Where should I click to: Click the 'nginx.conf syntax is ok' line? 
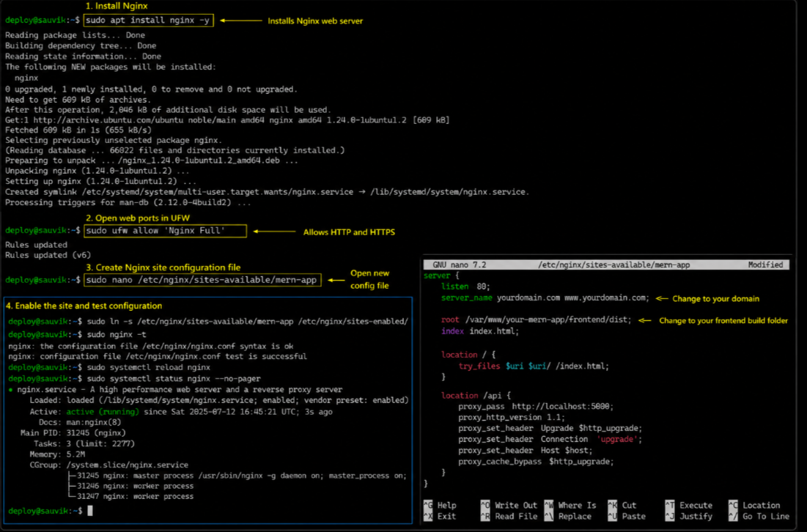151,346
